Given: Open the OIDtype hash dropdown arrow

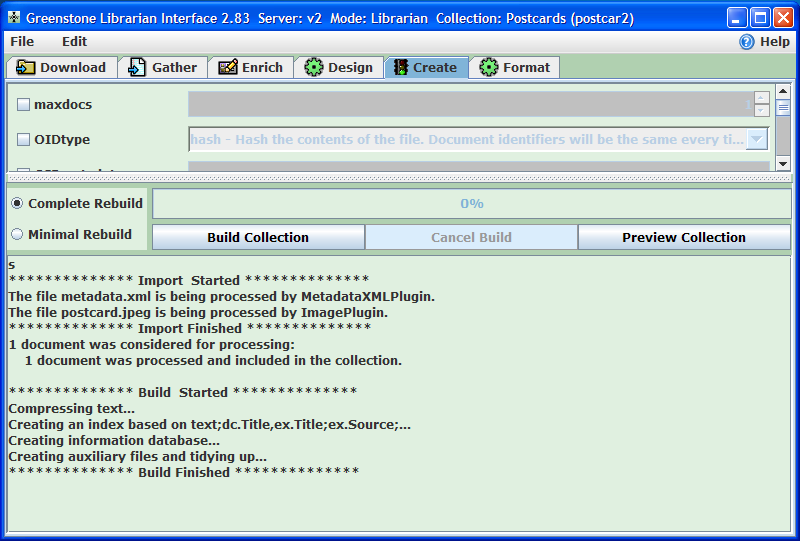Looking at the screenshot, I should (757, 140).
